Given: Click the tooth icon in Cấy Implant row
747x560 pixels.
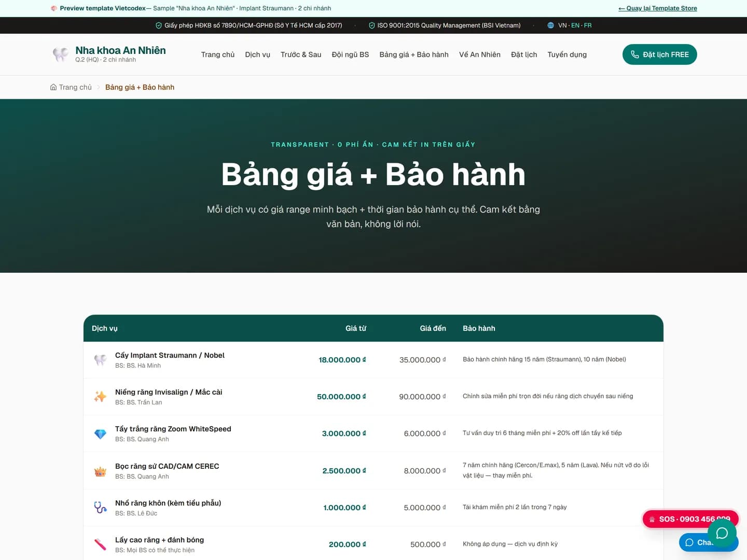Looking at the screenshot, I should point(101,360).
